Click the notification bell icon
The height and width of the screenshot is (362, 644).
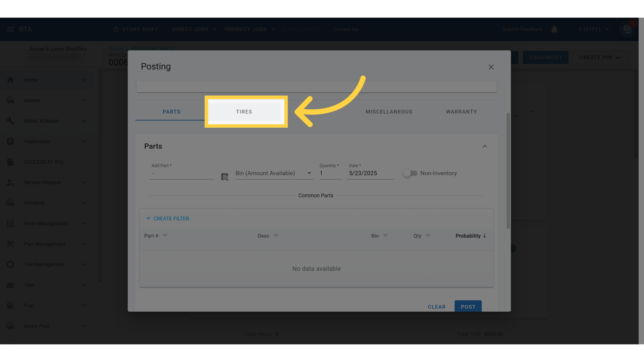pyautogui.click(x=554, y=29)
